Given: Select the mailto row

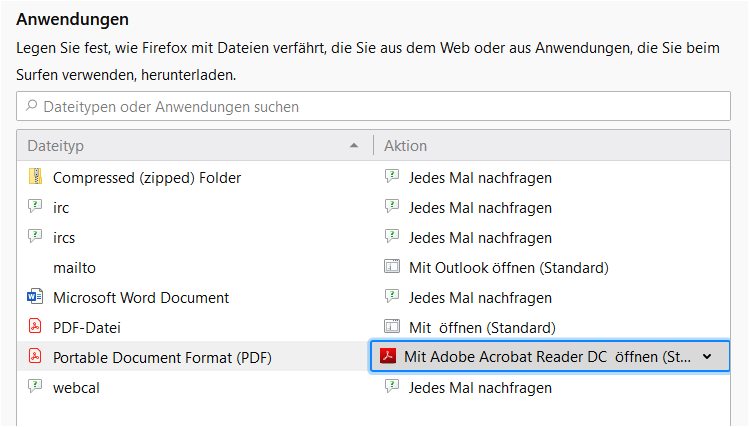Looking at the screenshot, I should point(373,267).
